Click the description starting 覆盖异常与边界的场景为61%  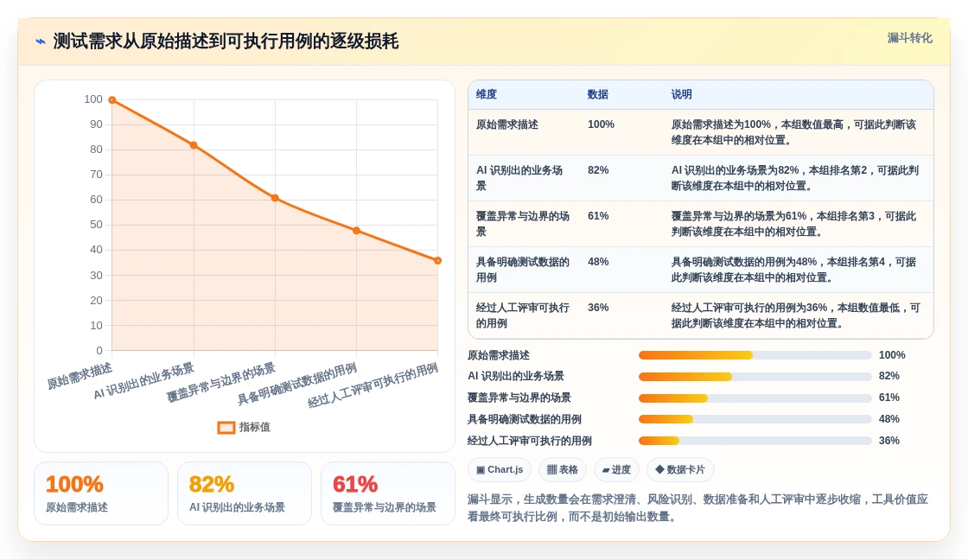[x=794, y=224]
